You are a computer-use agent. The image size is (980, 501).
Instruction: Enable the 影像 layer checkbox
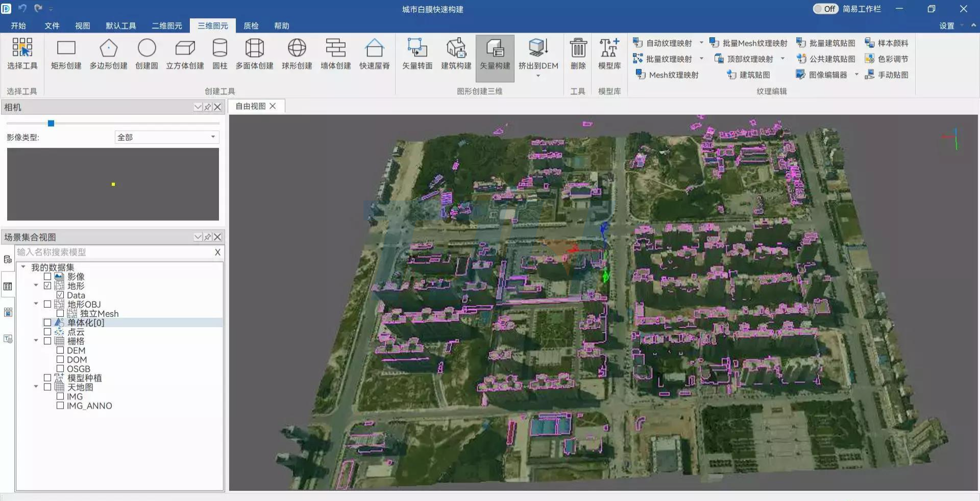[x=47, y=277]
